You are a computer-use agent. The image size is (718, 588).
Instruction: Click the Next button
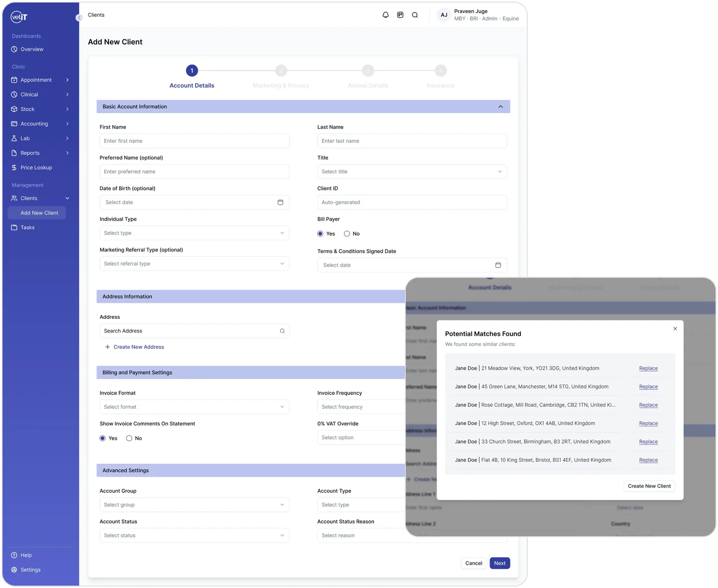click(500, 563)
